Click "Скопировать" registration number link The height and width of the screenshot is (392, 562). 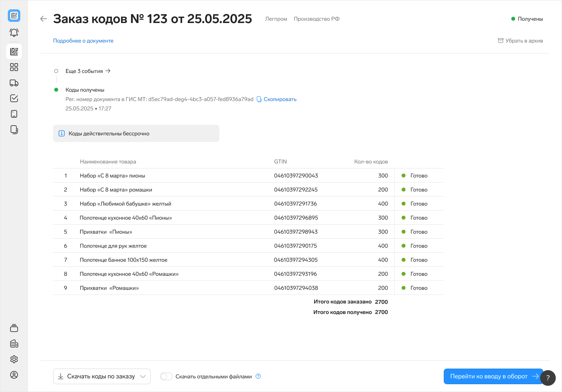coord(280,99)
